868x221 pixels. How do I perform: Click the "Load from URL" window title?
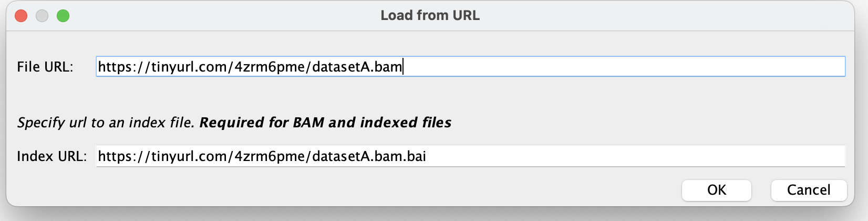coord(430,15)
